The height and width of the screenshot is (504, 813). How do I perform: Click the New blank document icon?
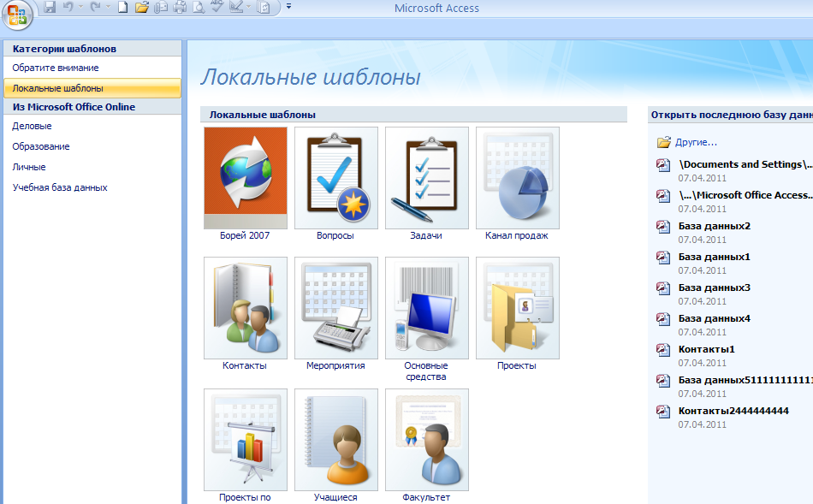(x=122, y=7)
